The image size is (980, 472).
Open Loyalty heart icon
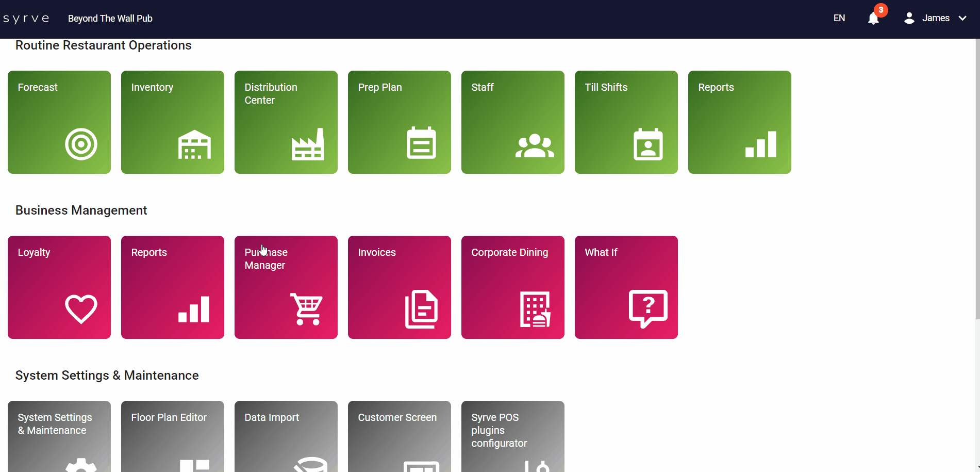pyautogui.click(x=81, y=309)
